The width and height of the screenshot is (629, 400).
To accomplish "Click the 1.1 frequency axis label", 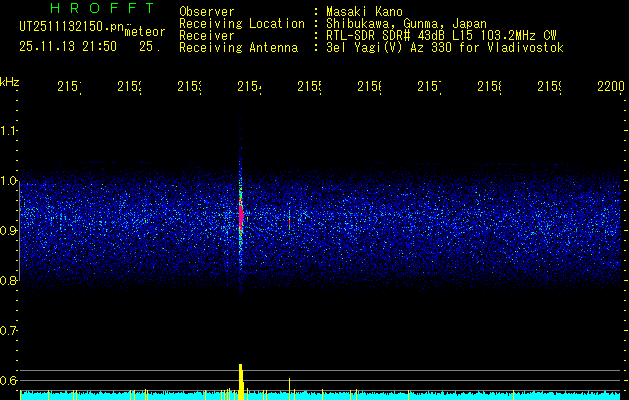I will tap(8, 130).
